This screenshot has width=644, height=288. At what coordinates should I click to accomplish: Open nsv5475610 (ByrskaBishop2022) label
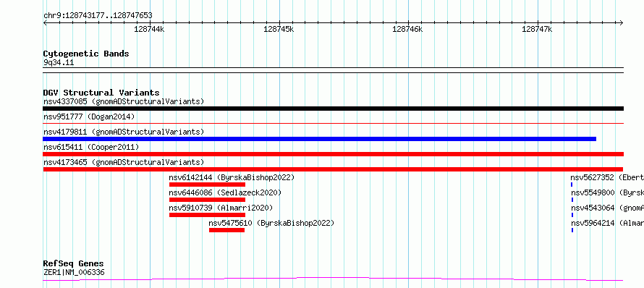271,223
